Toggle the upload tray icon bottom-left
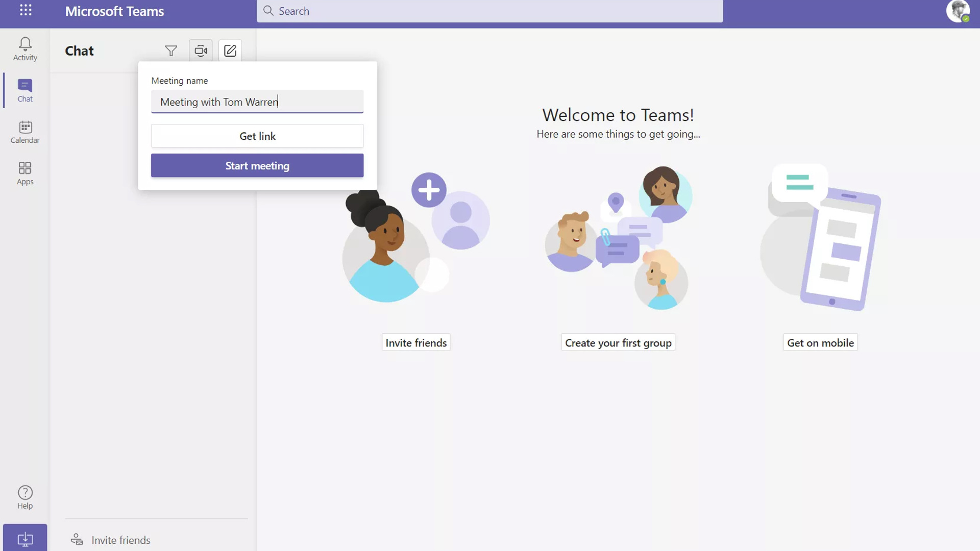Screen dimensions: 980x551 [25, 538]
